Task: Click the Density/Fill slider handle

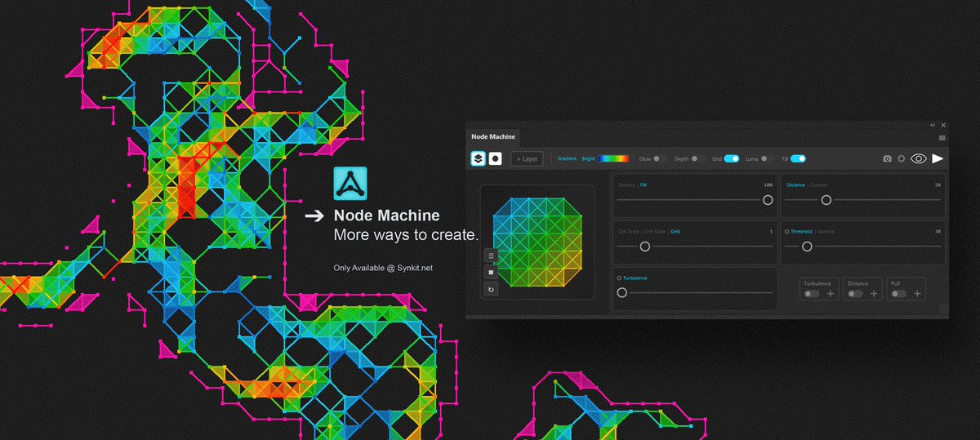Action: click(x=768, y=199)
